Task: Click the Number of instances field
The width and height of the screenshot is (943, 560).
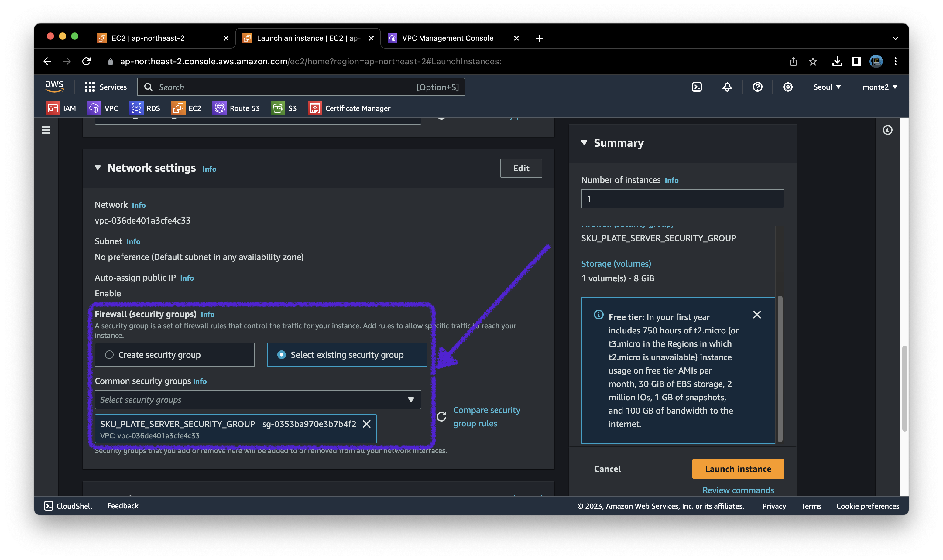Action: [x=682, y=199]
